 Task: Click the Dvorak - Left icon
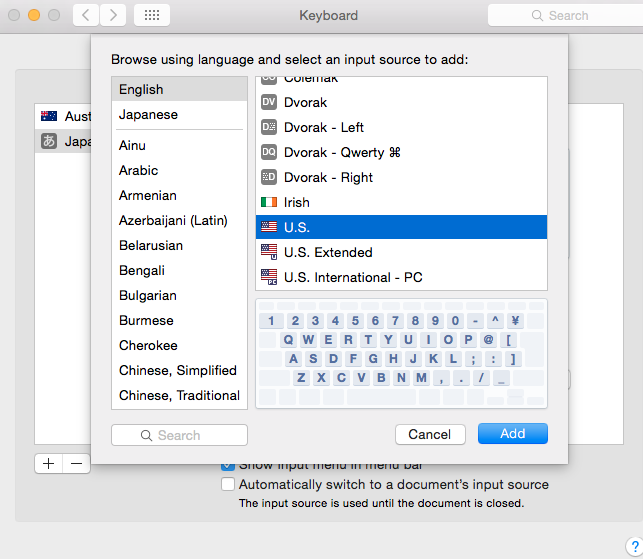[268, 127]
